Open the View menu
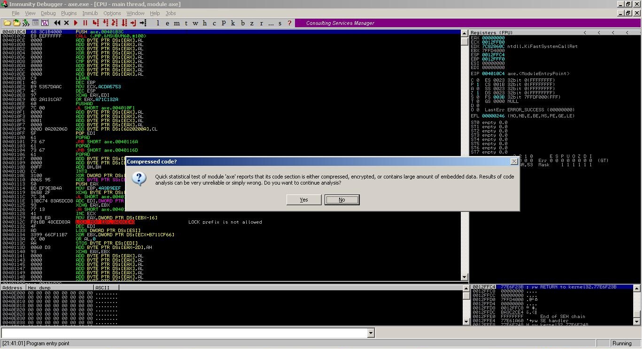Image resolution: width=644 pixels, height=349 pixels. click(x=30, y=13)
